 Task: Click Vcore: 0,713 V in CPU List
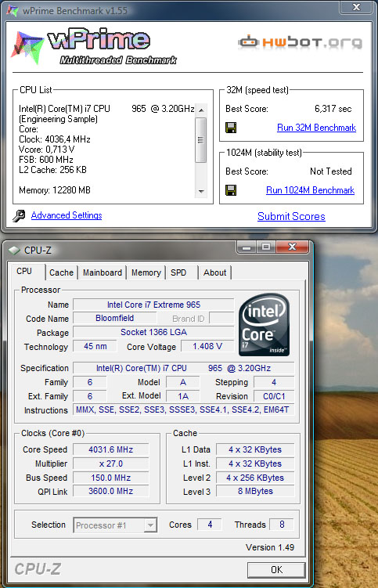[47, 150]
